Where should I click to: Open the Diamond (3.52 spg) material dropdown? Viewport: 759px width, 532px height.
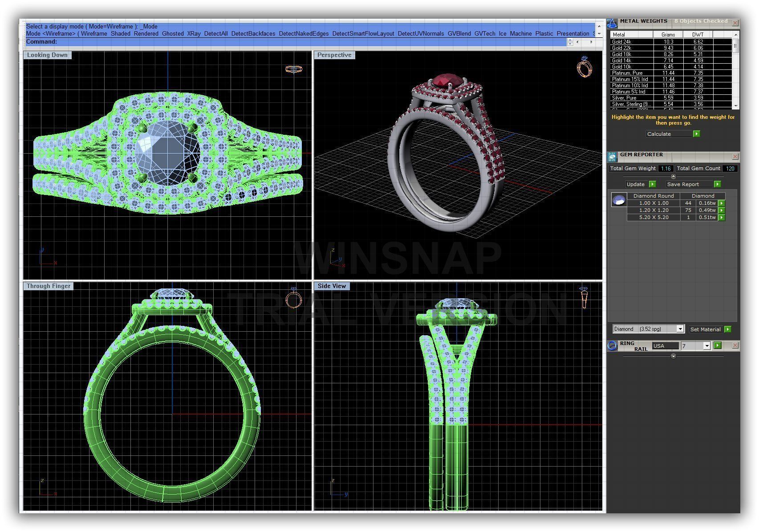pyautogui.click(x=680, y=329)
